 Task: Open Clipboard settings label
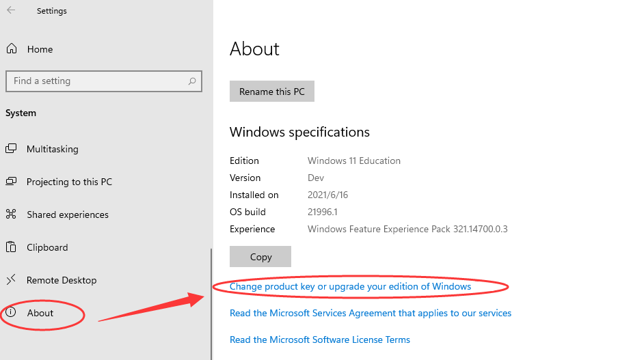[x=47, y=247]
